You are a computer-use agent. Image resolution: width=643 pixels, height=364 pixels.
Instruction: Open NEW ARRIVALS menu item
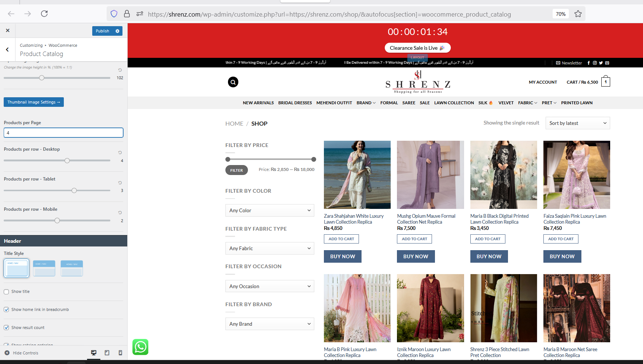(x=258, y=103)
